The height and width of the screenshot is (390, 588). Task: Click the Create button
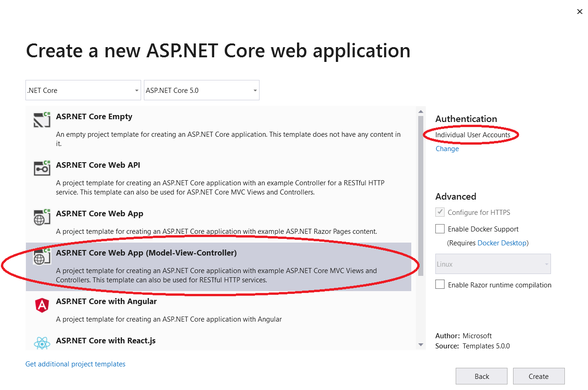tap(538, 376)
